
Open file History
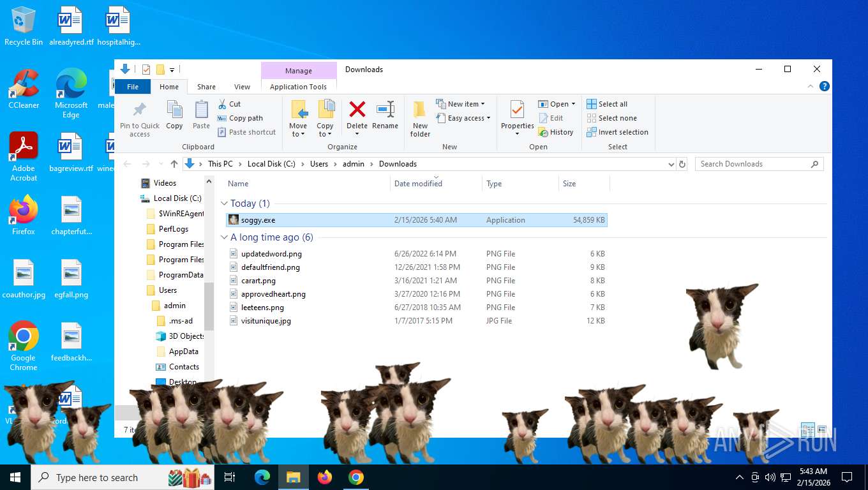(556, 132)
